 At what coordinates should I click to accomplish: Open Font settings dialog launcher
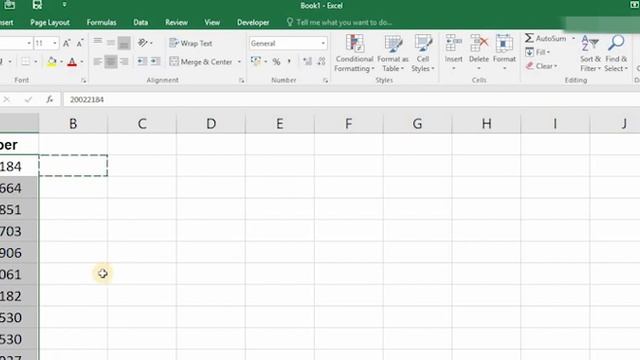[84, 81]
